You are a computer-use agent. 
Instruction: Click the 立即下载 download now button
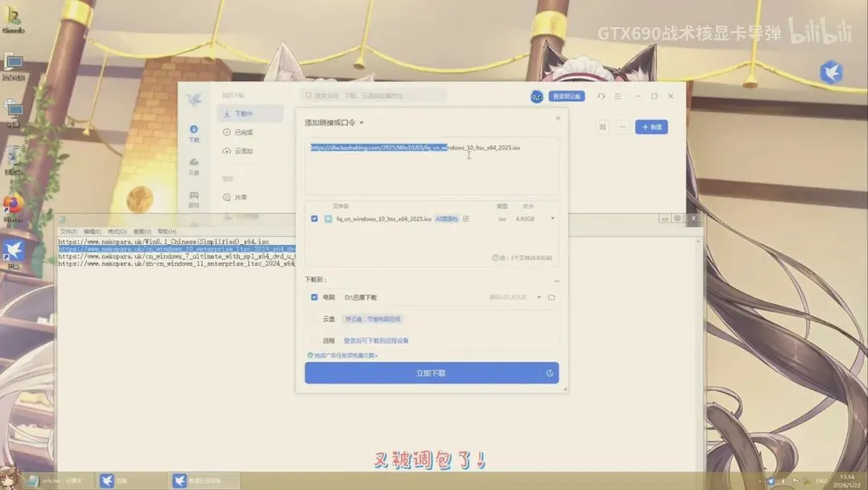(432, 374)
